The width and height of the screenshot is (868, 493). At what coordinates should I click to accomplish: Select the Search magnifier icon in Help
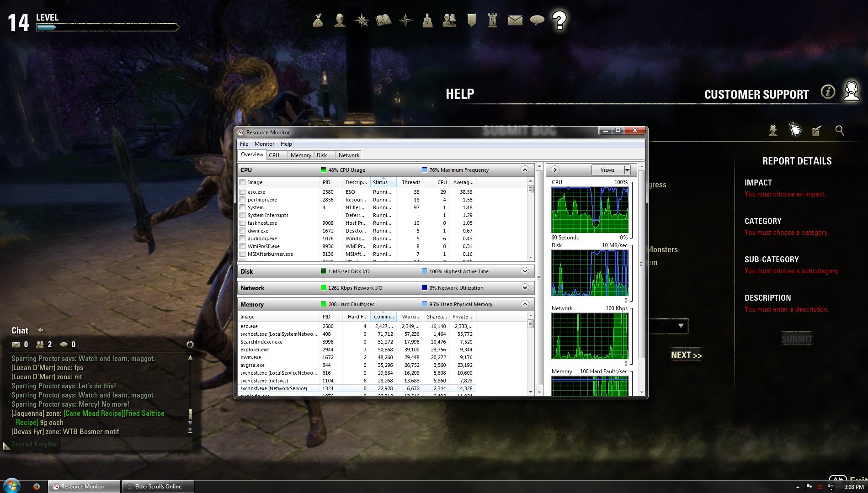pos(840,131)
